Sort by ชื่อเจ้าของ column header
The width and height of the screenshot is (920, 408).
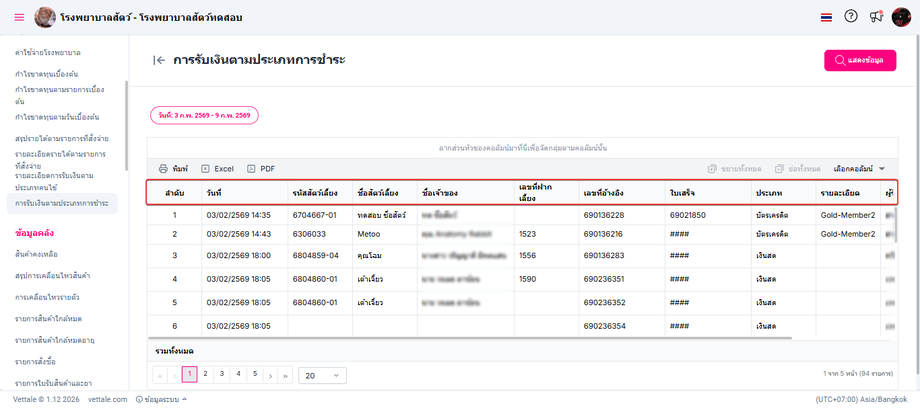[466, 193]
